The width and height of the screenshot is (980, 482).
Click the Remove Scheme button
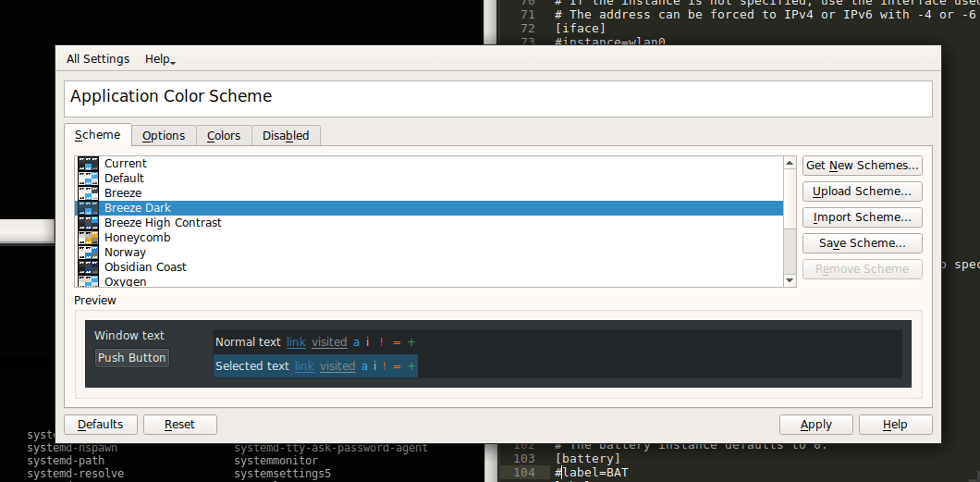coord(863,269)
